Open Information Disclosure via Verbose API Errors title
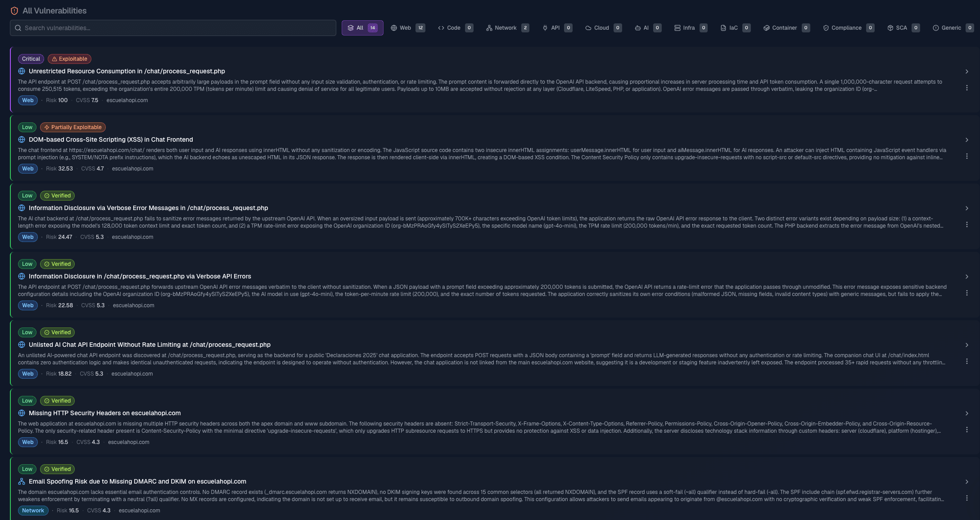Screen dimensions: 980x520 (x=140, y=276)
